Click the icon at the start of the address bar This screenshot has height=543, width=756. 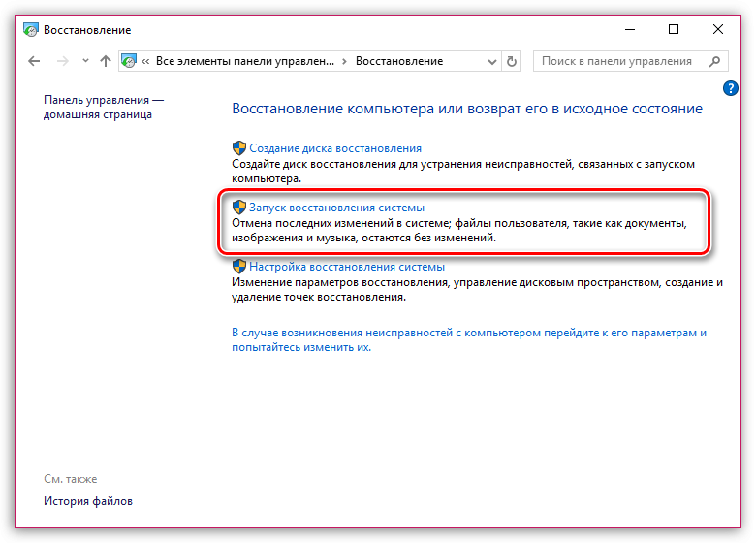coord(130,61)
